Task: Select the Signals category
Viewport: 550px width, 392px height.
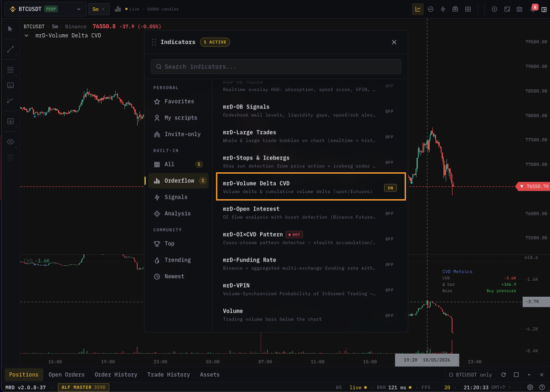Action: pos(179,197)
